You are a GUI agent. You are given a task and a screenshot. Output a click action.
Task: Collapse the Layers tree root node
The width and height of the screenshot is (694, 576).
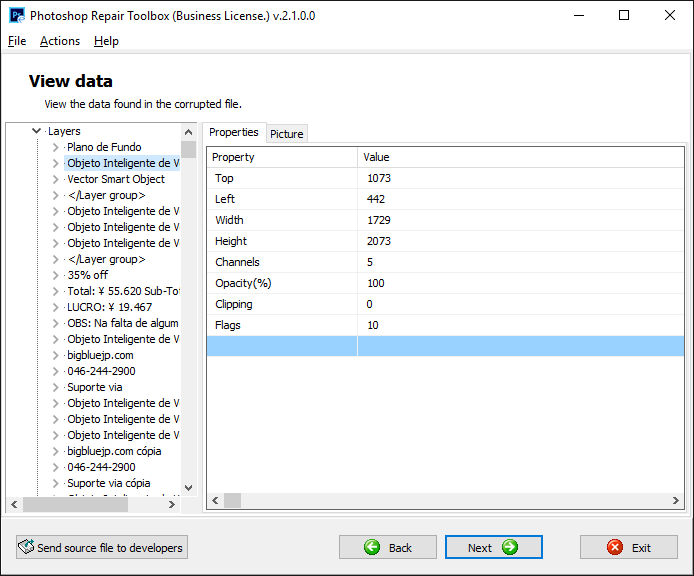point(37,131)
